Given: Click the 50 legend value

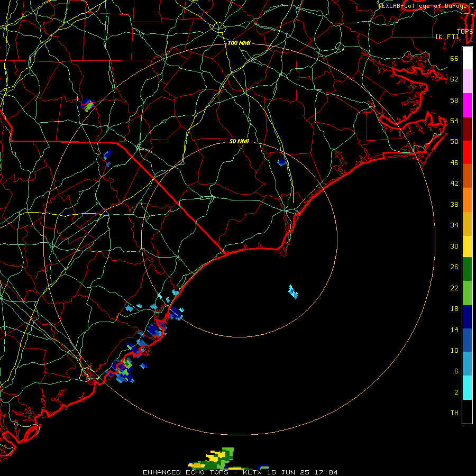Looking at the screenshot, I should pyautogui.click(x=454, y=142).
